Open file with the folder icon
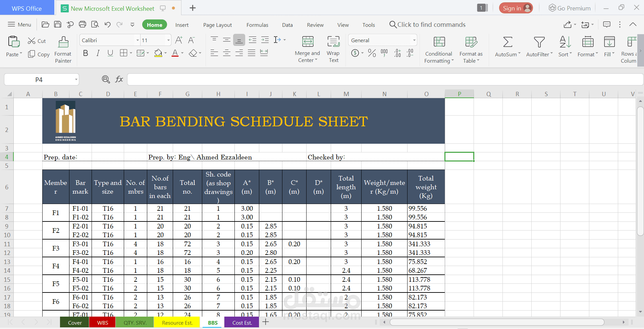The image size is (644, 329). click(x=45, y=24)
